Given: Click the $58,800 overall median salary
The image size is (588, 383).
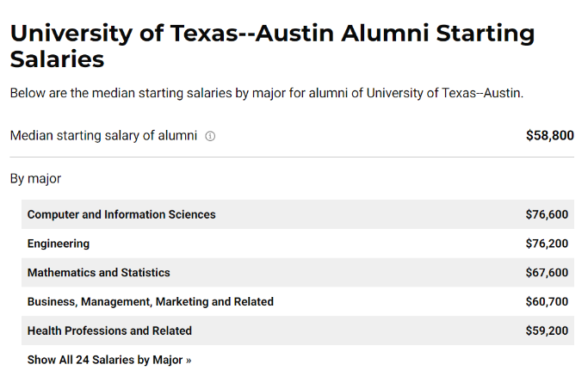Looking at the screenshot, I should click(550, 135).
